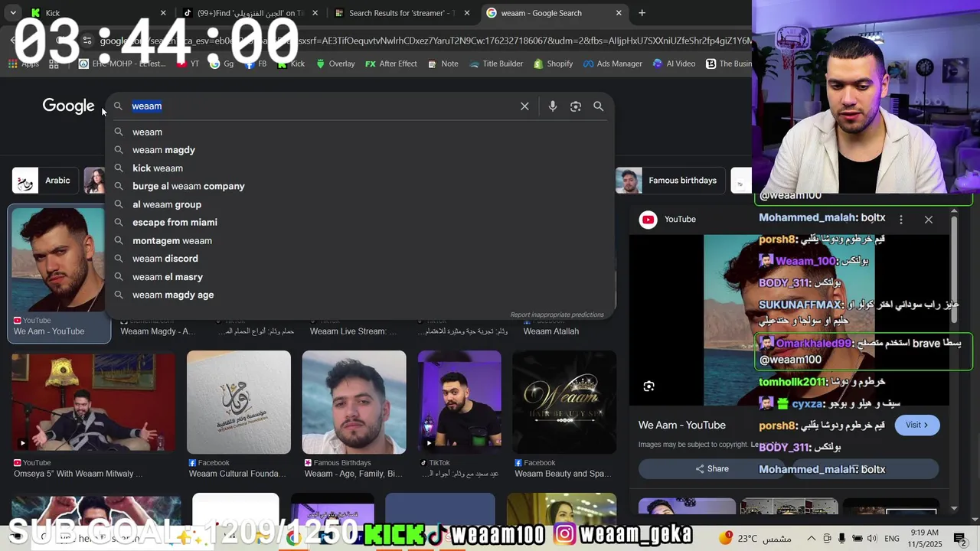Image resolution: width=980 pixels, height=551 pixels.
Task: Open Omseya 5 With Weaam Mitwaly thumbnail
Action: tap(93, 402)
